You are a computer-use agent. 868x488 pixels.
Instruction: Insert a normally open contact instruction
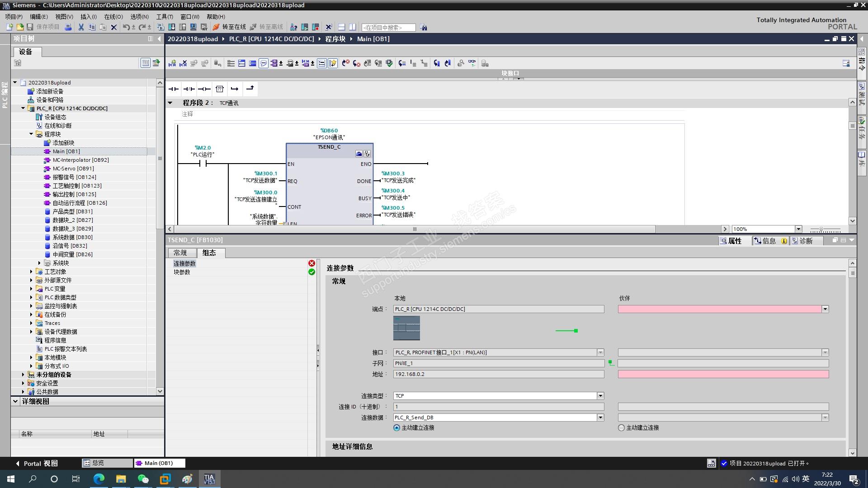pos(174,89)
